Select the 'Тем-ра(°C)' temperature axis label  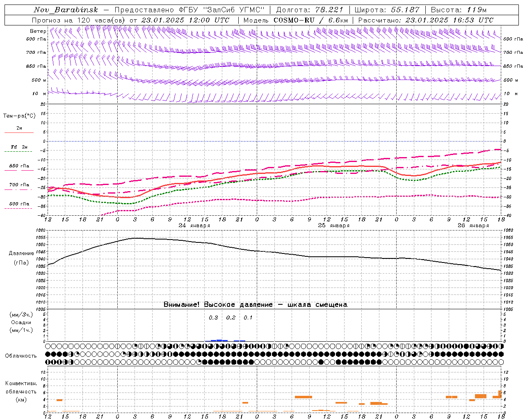pos(19,116)
